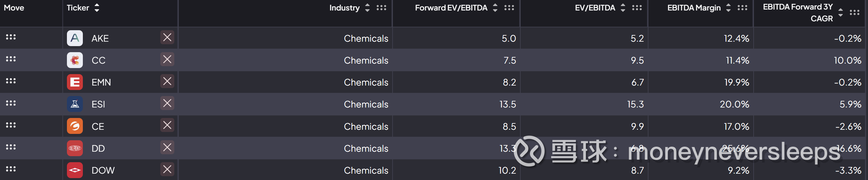Viewport: 868px width, 180px height.
Task: Click the EMN company logo icon
Action: click(x=75, y=82)
